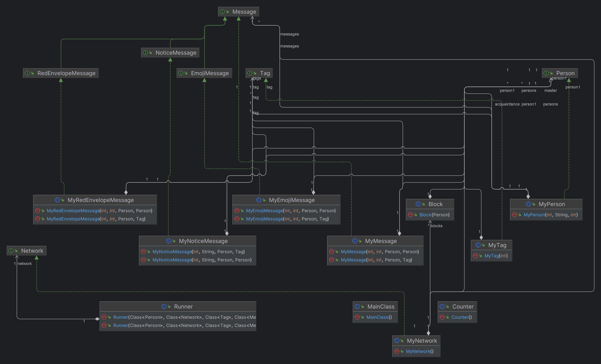The height and width of the screenshot is (364, 601).
Task: Click the class icon beside Counter
Action: (442, 306)
